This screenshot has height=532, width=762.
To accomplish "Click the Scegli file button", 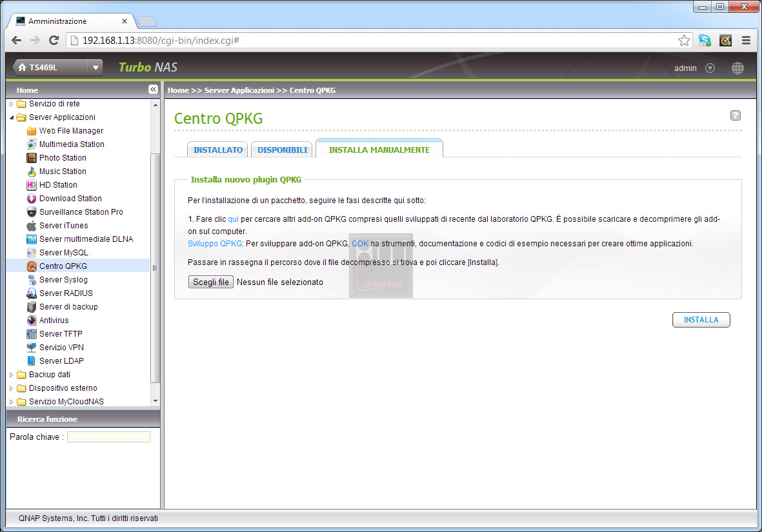I will click(x=211, y=282).
